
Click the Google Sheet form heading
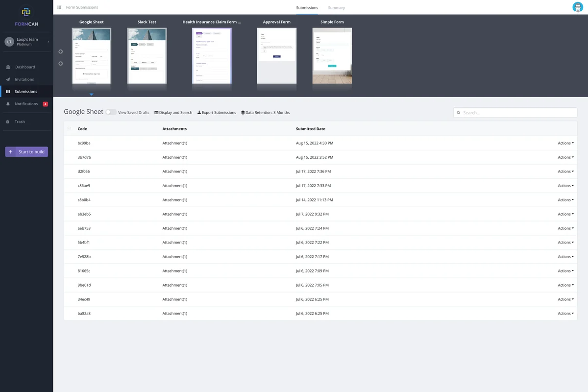point(83,112)
